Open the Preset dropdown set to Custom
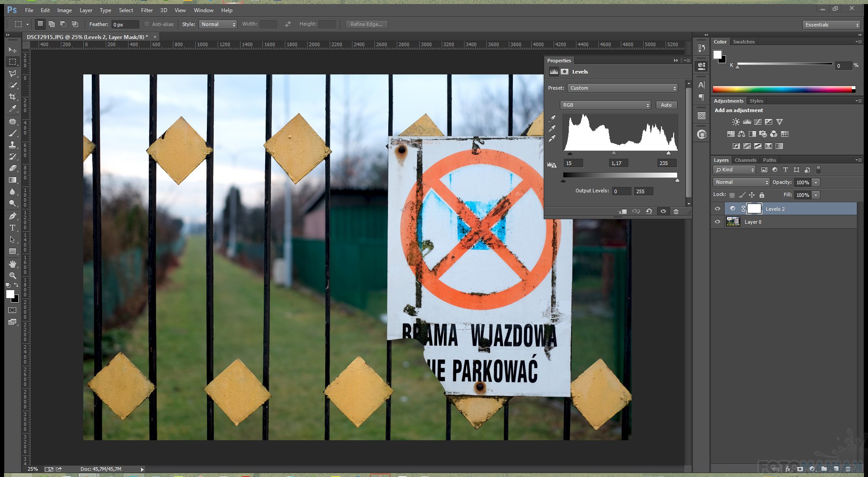The height and width of the screenshot is (477, 868). 622,88
